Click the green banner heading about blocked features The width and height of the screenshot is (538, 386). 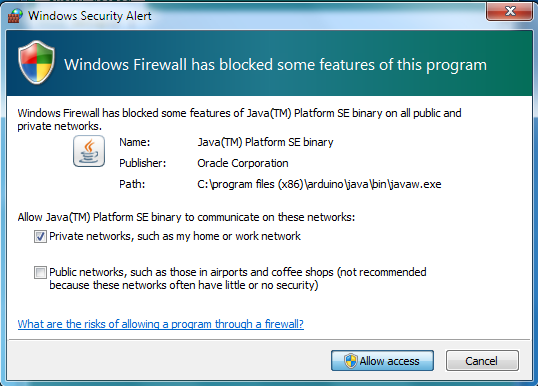275,65
